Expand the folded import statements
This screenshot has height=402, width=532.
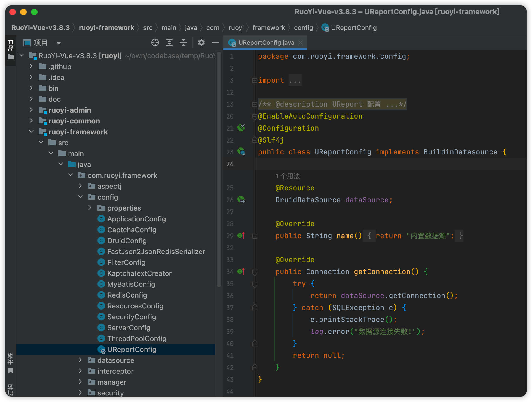click(255, 80)
